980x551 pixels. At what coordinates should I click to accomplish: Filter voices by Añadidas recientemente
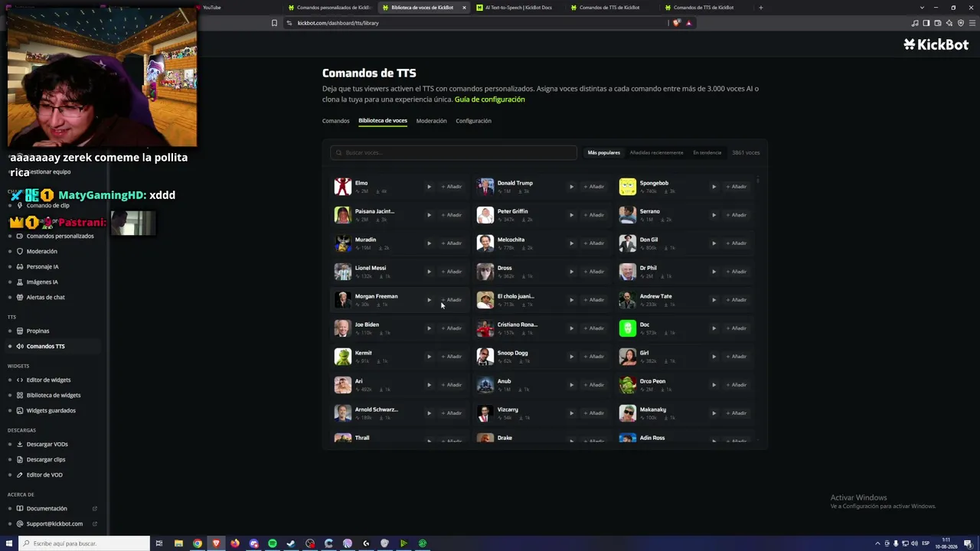pyautogui.click(x=656, y=153)
